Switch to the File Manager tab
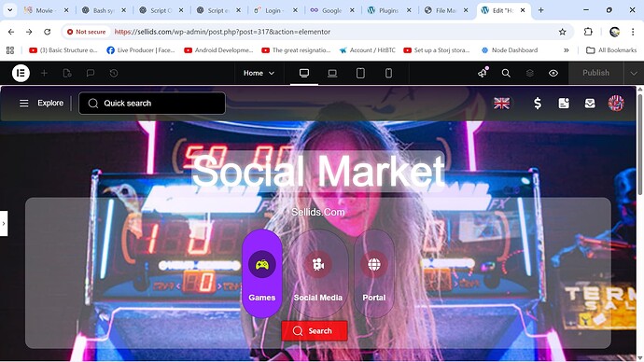 (445, 10)
